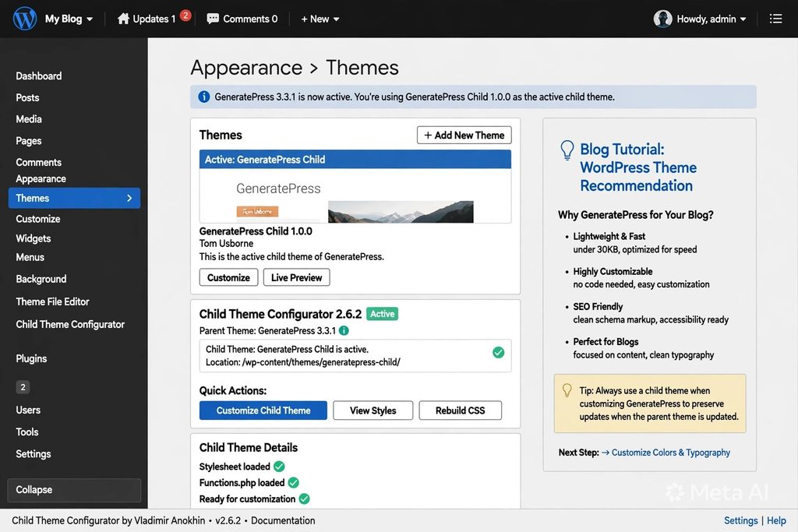Open Theme File Editor in sidebar

click(x=52, y=301)
